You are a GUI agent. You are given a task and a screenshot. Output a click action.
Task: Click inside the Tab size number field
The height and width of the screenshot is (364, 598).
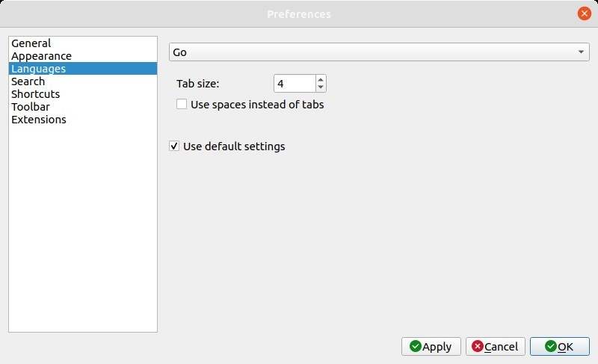(x=294, y=84)
